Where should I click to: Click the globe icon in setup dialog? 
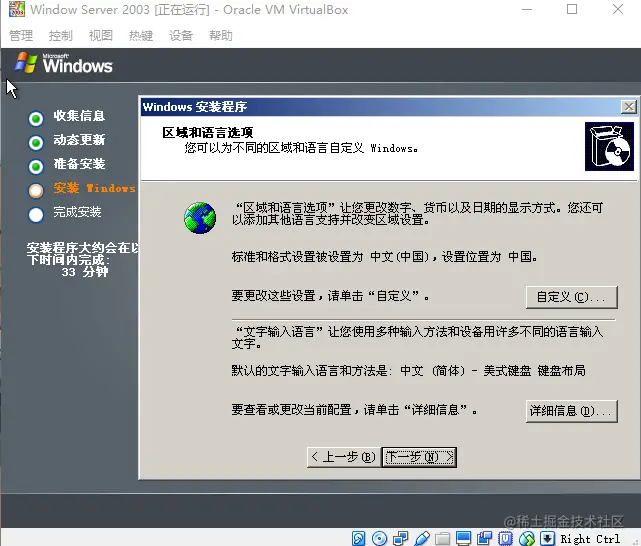[200, 218]
